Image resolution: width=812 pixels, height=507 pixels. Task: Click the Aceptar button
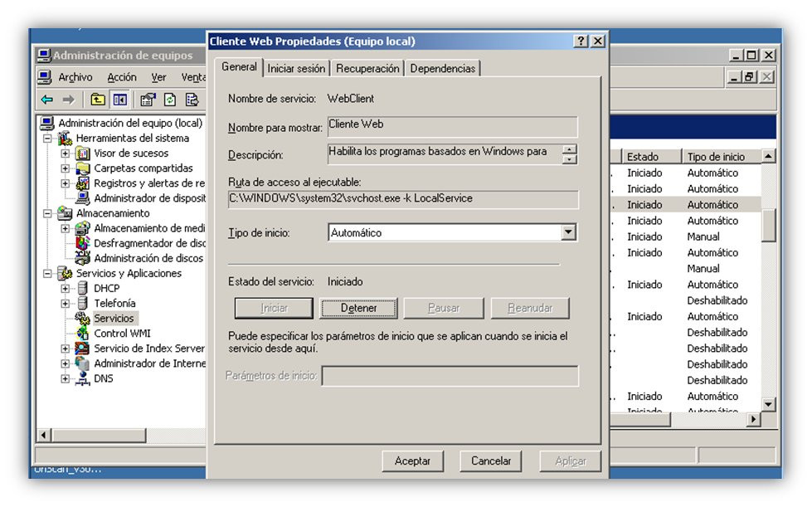[x=412, y=461]
